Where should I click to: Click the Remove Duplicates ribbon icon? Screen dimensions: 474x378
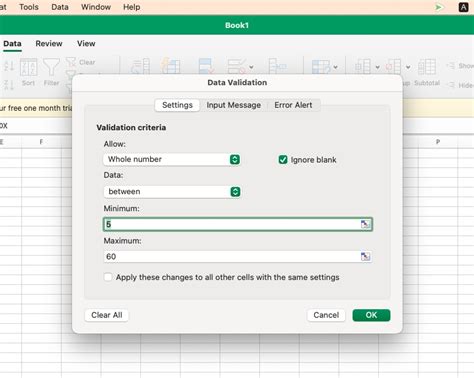click(x=206, y=66)
